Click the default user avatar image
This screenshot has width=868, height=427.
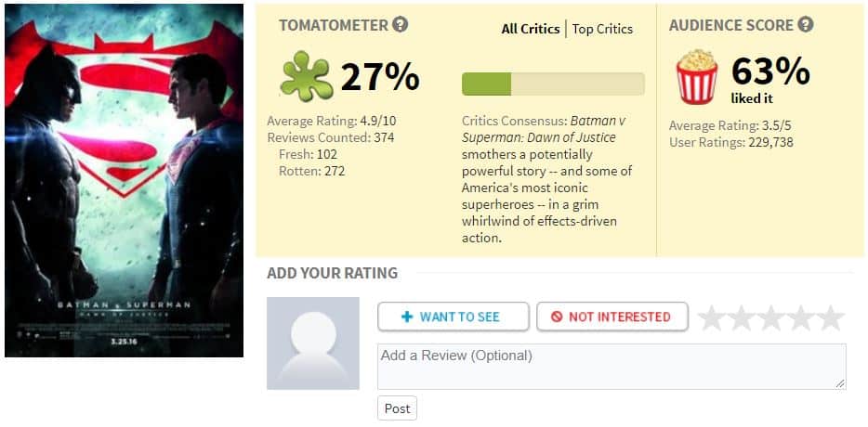[x=313, y=343]
